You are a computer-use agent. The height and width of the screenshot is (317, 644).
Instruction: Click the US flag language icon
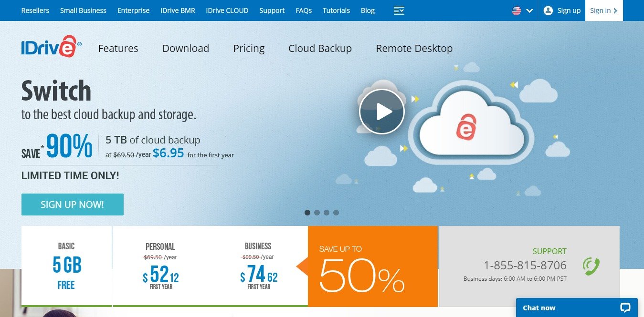point(517,10)
